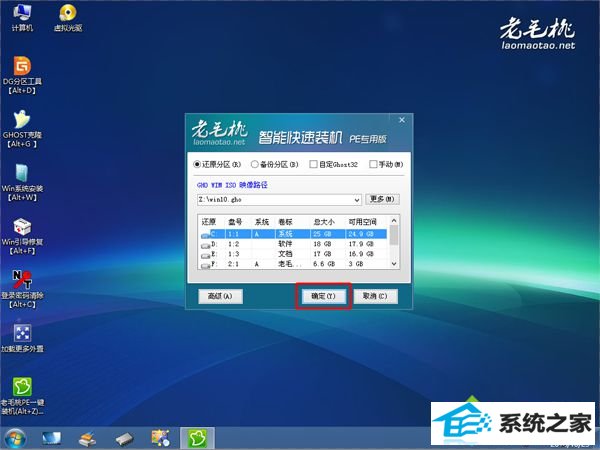This screenshot has width=600, height=450.
Task: Confirm with the 确定(Y) button
Action: tap(323, 296)
